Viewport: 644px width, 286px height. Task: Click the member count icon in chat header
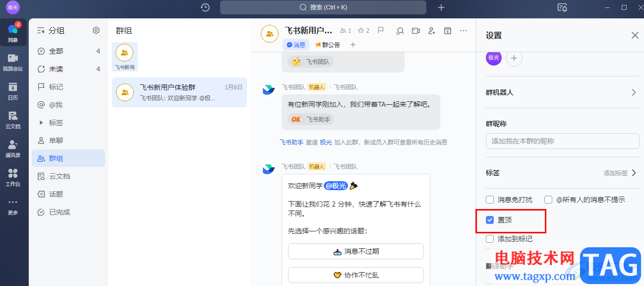coord(346,31)
